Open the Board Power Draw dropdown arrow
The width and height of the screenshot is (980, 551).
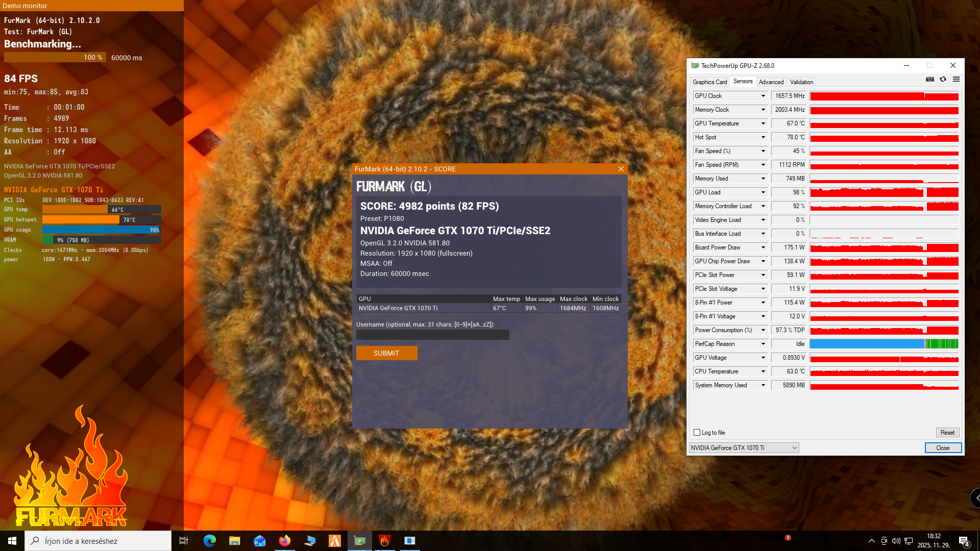point(763,247)
